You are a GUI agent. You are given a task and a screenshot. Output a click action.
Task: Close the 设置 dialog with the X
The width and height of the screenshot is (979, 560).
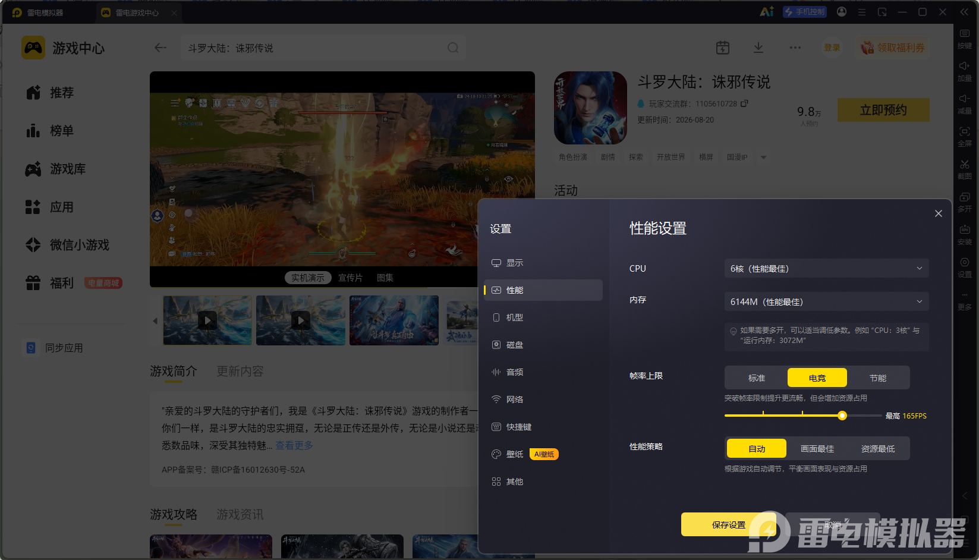pos(939,213)
